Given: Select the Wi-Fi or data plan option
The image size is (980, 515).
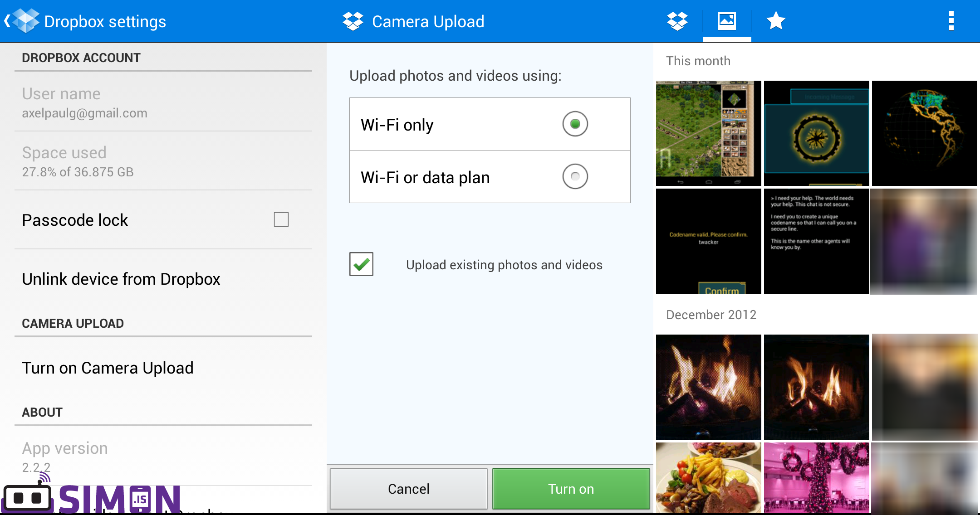Looking at the screenshot, I should (575, 177).
